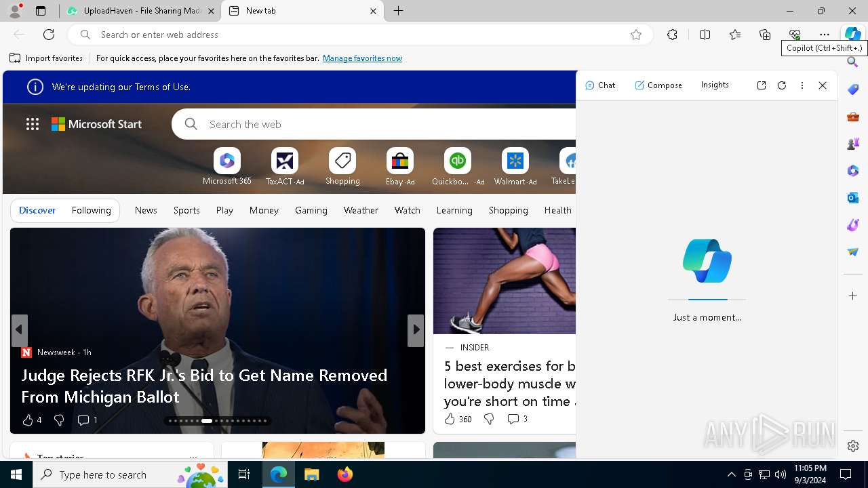The image size is (868, 488).
Task: Open sidebar settings gear
Action: click(x=853, y=446)
